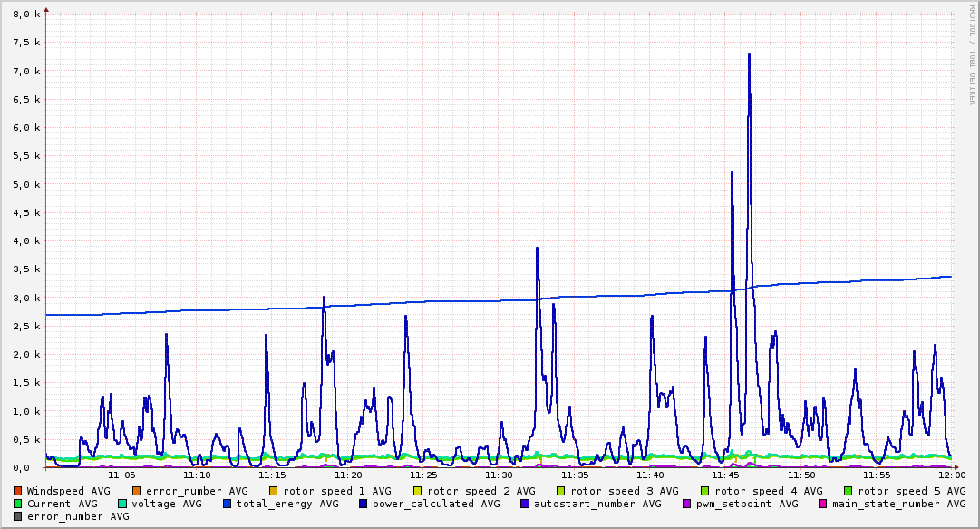Image resolution: width=980 pixels, height=529 pixels.
Task: Click the teal voltage AVG legend swatch
Action: click(x=122, y=504)
